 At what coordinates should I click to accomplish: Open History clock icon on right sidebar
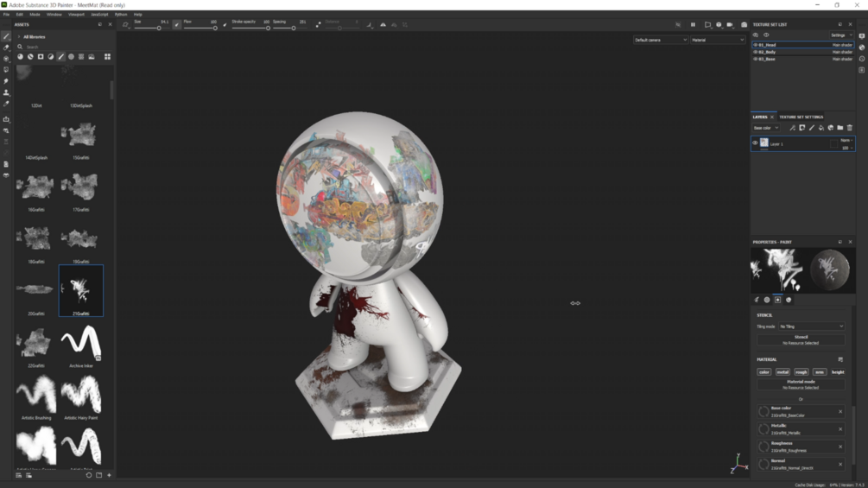[x=862, y=59]
